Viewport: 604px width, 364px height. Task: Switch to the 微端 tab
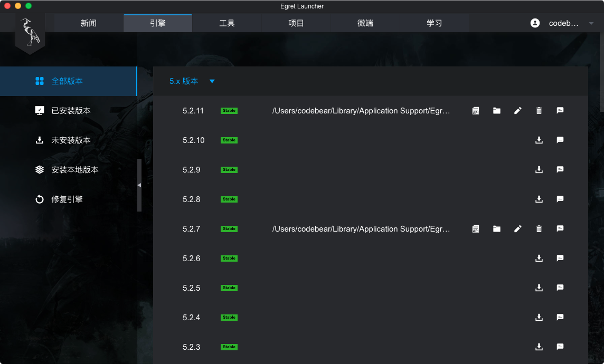click(x=365, y=23)
